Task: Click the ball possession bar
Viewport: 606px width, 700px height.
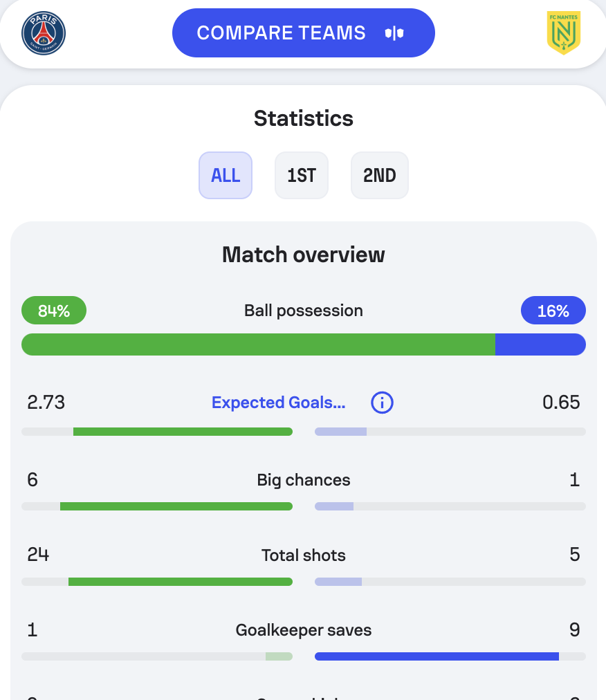Action: [303, 344]
